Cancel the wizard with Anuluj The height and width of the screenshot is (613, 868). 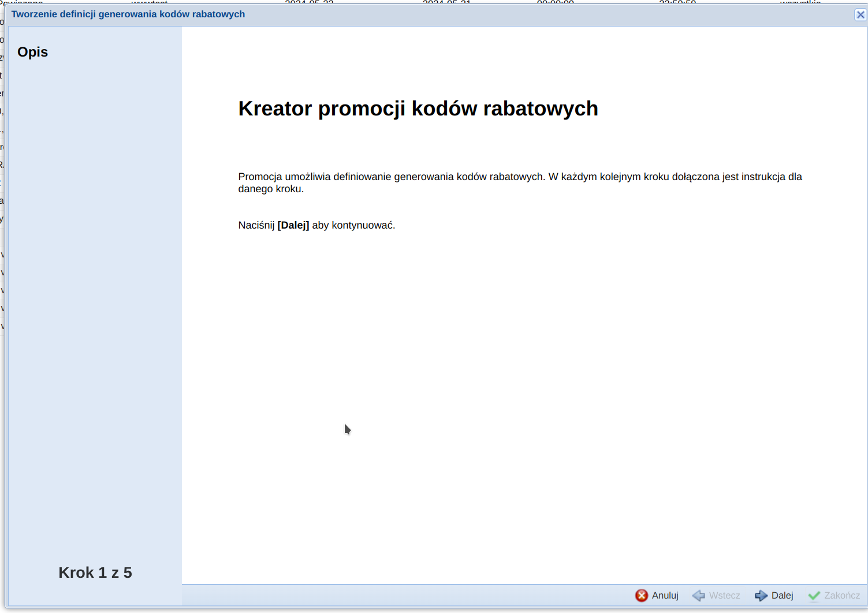pyautogui.click(x=657, y=595)
